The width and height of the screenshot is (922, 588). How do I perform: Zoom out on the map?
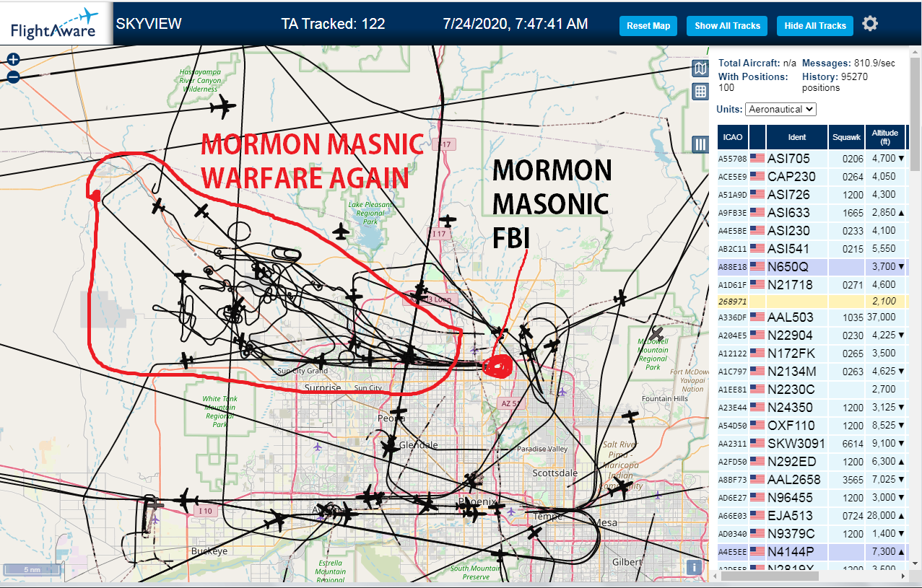tap(13, 76)
